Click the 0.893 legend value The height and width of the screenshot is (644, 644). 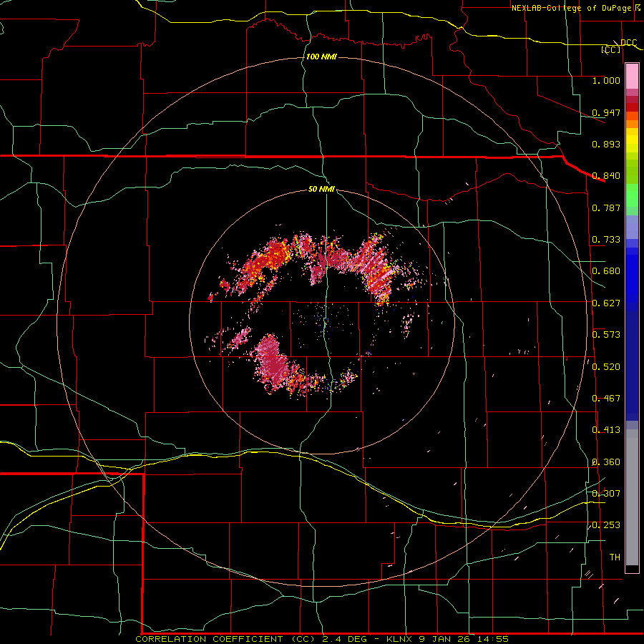point(606,144)
